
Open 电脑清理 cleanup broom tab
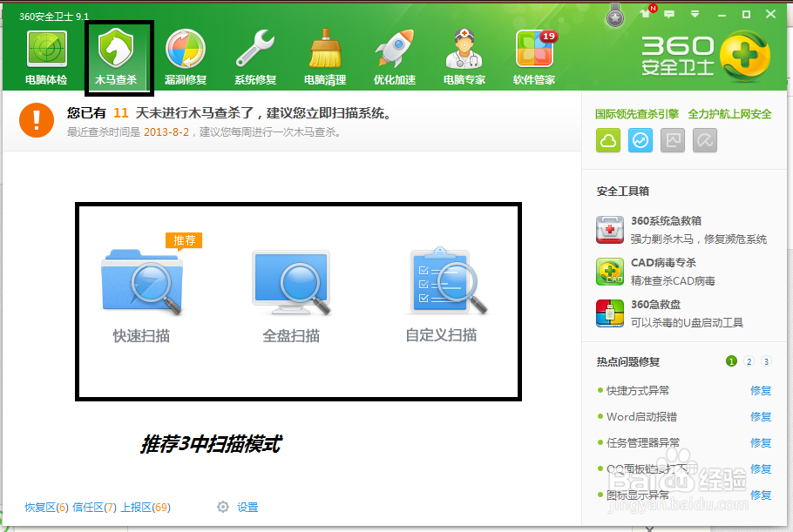[x=325, y=57]
